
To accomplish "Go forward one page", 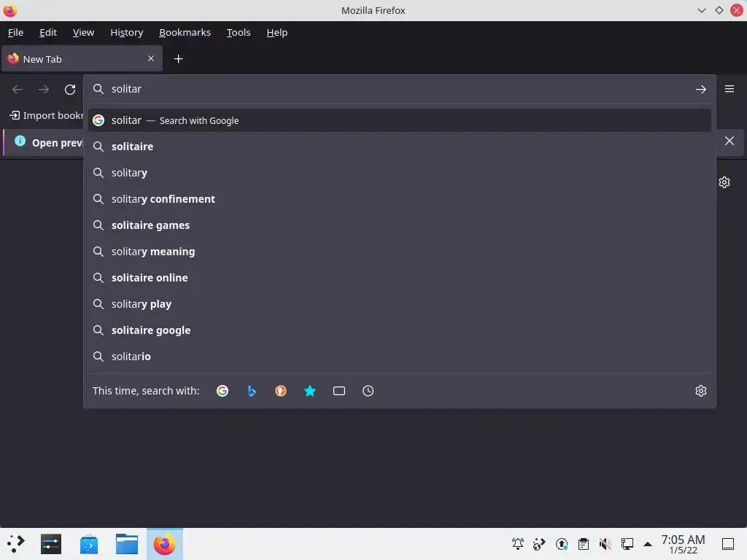I will point(44,90).
